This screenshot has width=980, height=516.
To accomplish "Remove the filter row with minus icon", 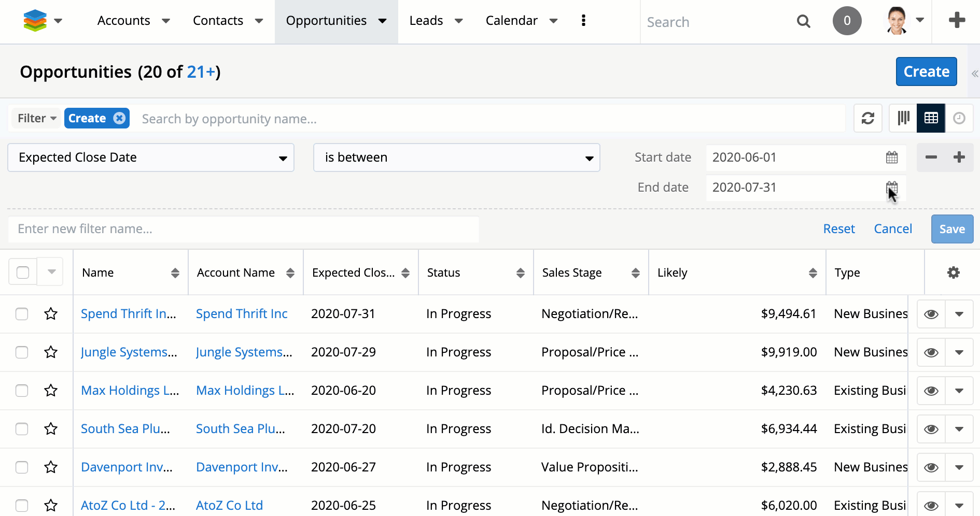I will [x=931, y=157].
